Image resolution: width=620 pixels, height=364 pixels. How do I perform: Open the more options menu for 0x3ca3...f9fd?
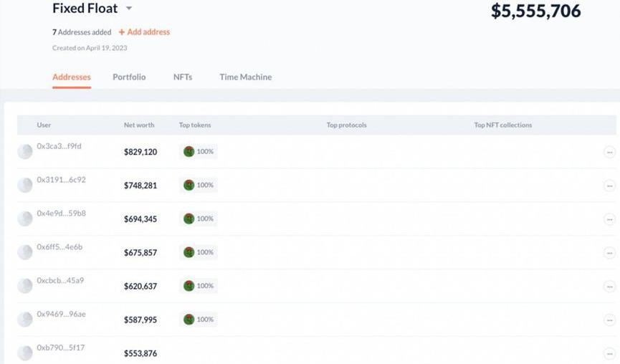(x=609, y=152)
